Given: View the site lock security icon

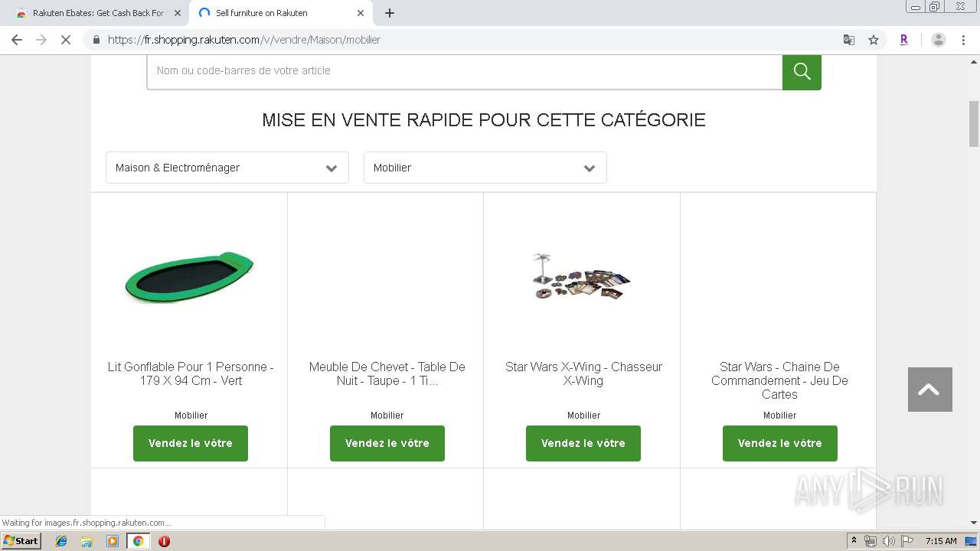Looking at the screenshot, I should pyautogui.click(x=96, y=40).
